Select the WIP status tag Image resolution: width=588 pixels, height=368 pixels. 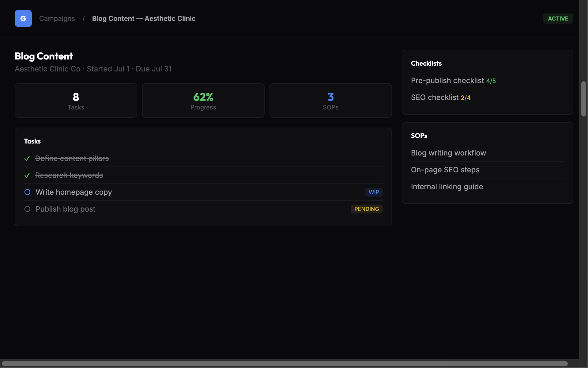[374, 192]
